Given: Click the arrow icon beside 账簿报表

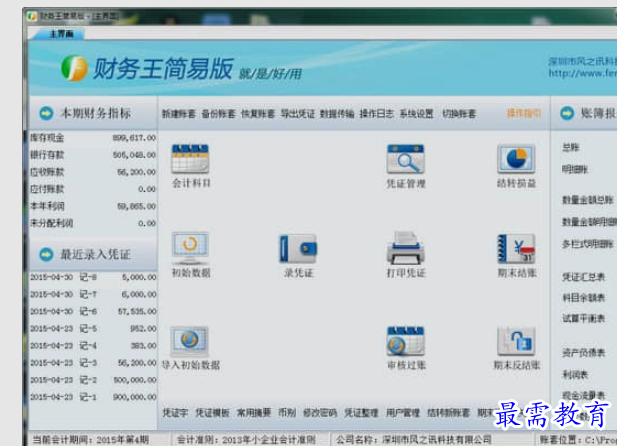Looking at the screenshot, I should coord(567,113).
